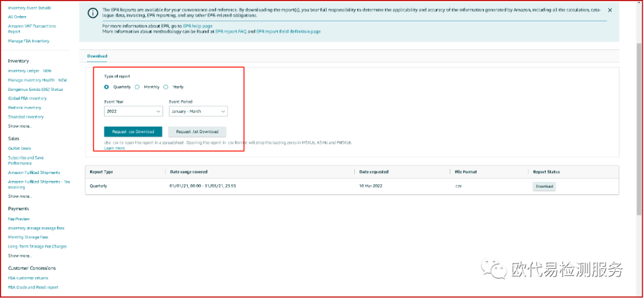
Task: Open Amazon Fulfilled Shipments - Tax Invoicing
Action: pos(39,185)
